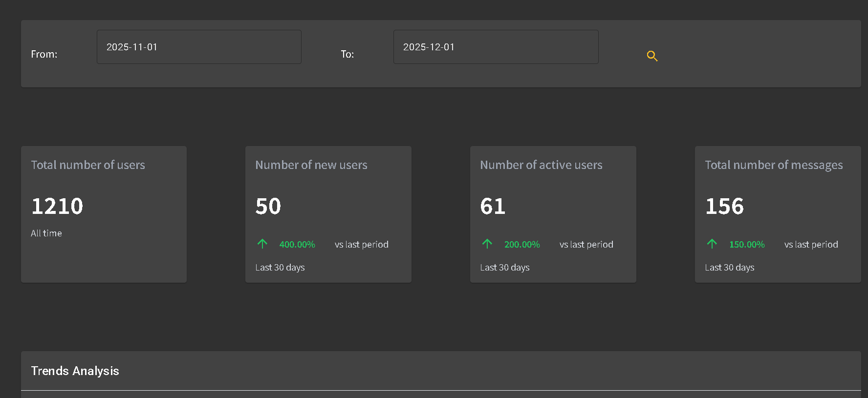Viewport: 868px width, 398px height.
Task: Click the 150.00% messages growth figure
Action: click(x=747, y=245)
